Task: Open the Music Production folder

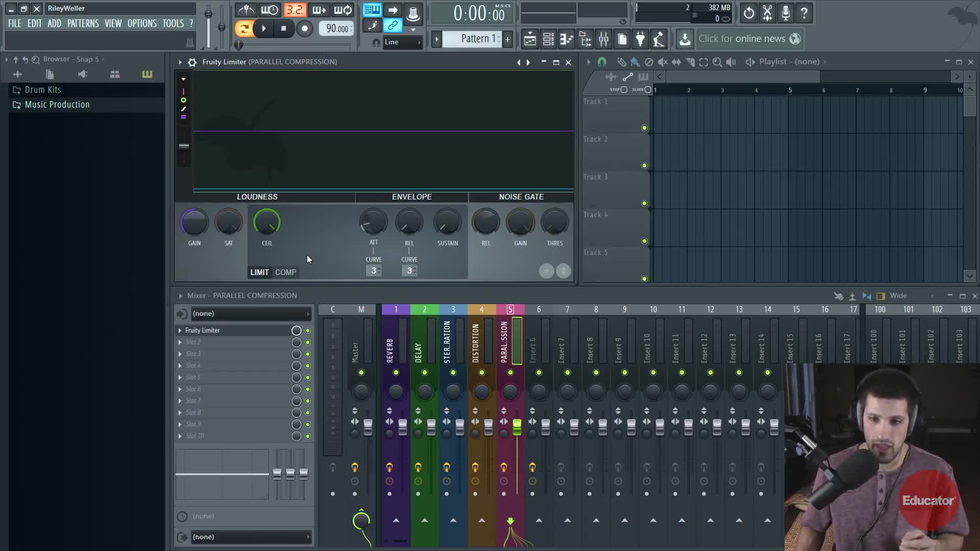Action: [57, 105]
